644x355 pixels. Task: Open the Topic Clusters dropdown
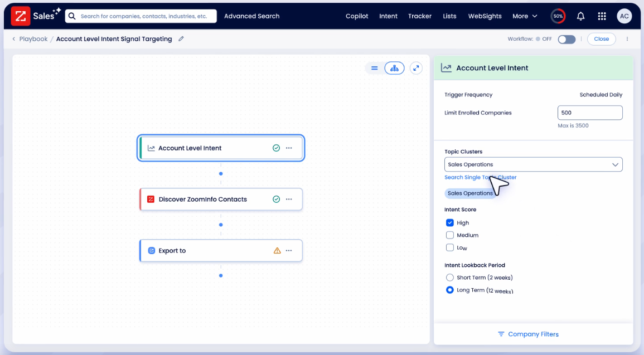pos(533,164)
